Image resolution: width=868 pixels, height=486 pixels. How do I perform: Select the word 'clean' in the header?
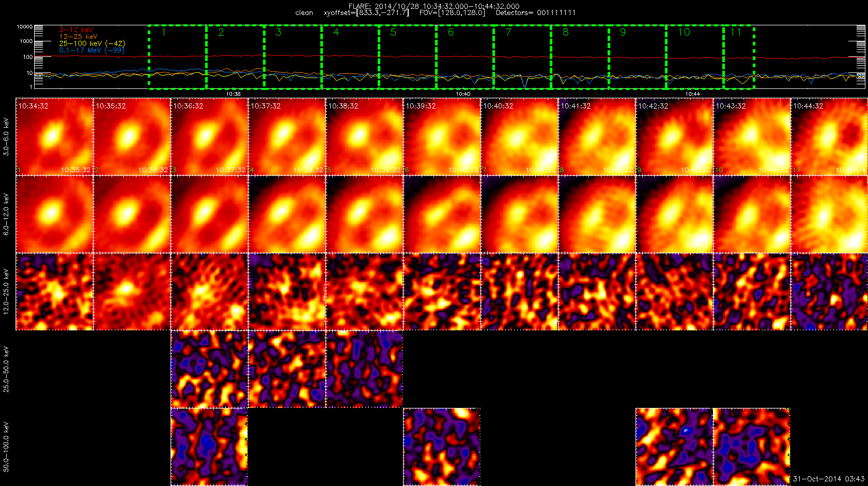pos(304,13)
